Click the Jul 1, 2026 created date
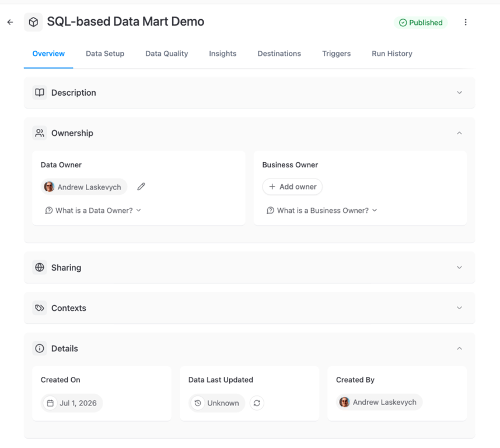 72,403
